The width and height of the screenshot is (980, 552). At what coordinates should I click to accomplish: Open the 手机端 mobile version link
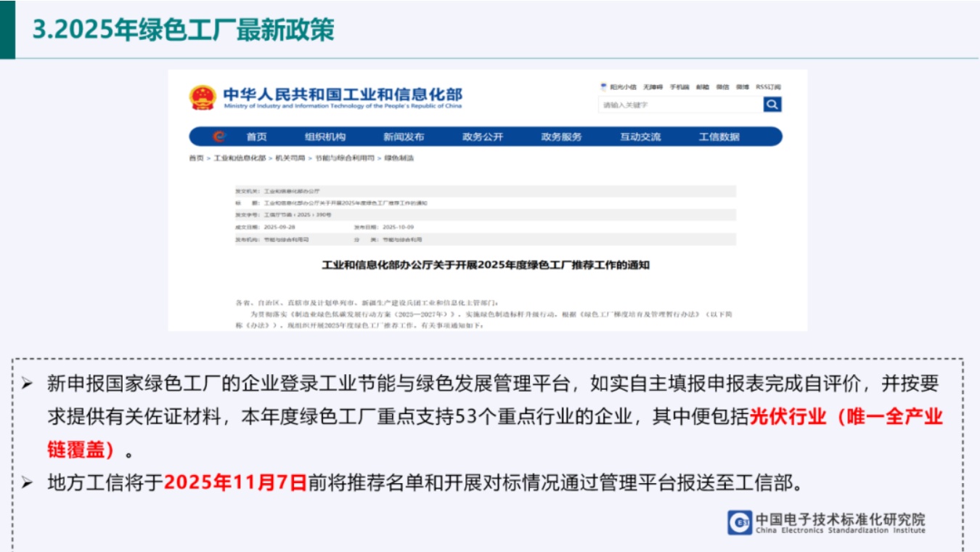(x=679, y=87)
